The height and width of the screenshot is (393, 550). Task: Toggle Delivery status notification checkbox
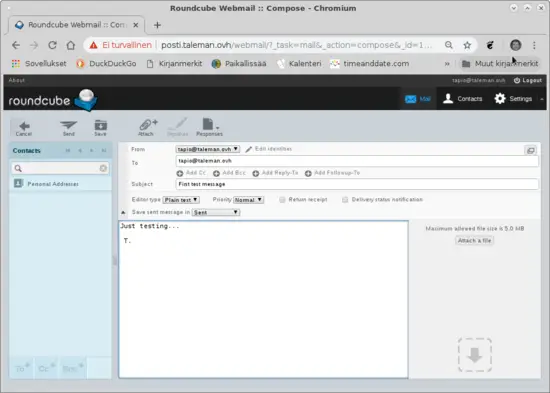tap(345, 200)
